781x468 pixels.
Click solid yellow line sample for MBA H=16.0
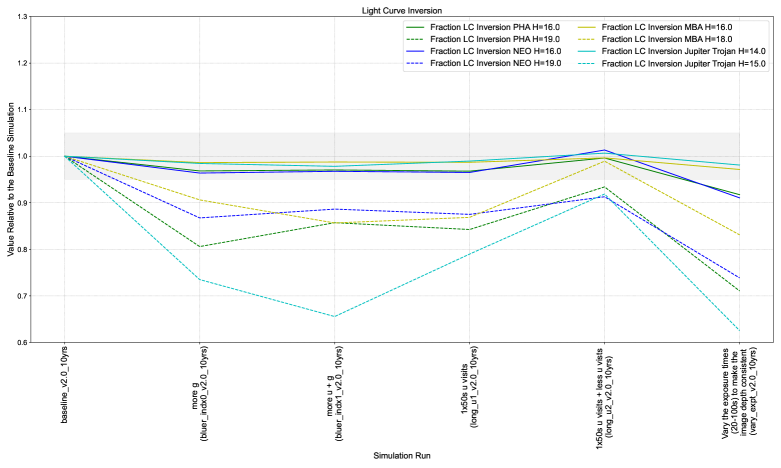(x=587, y=27)
